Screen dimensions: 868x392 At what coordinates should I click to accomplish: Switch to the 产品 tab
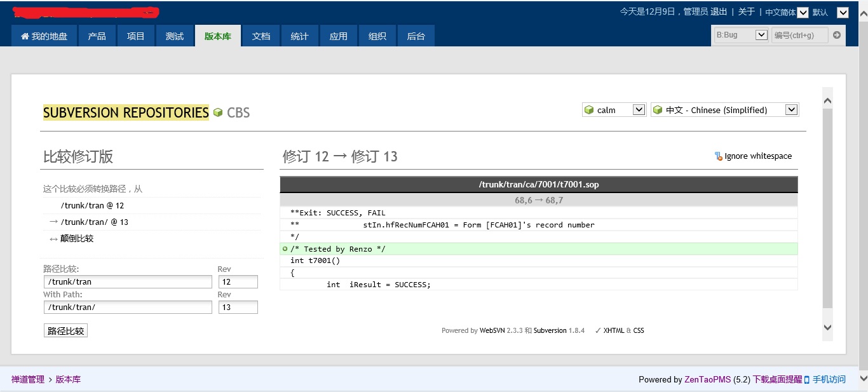97,36
